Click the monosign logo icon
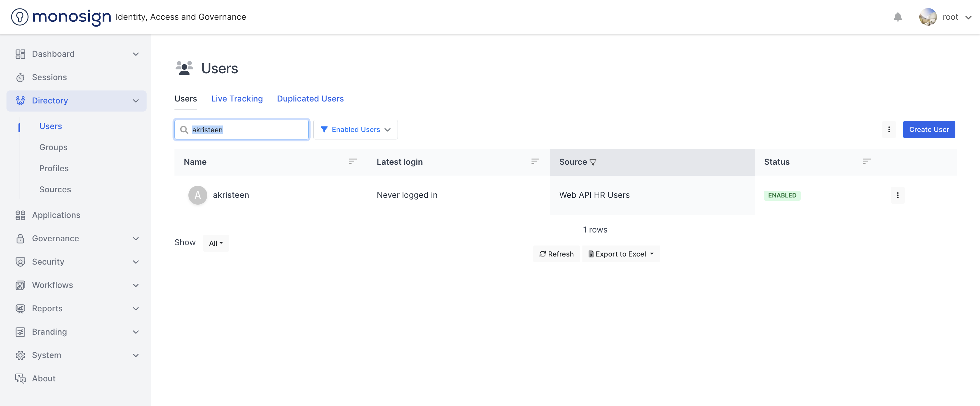Viewport: 980px width, 406px height. (x=20, y=17)
